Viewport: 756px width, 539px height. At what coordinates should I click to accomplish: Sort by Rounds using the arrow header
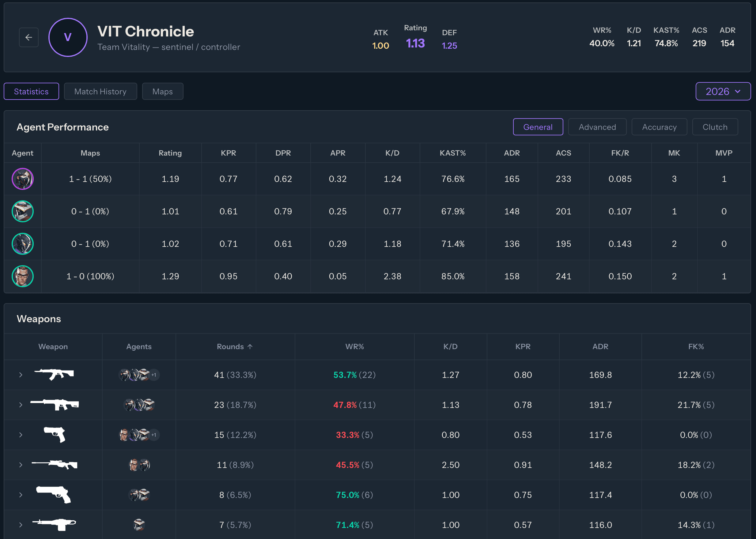click(x=235, y=346)
